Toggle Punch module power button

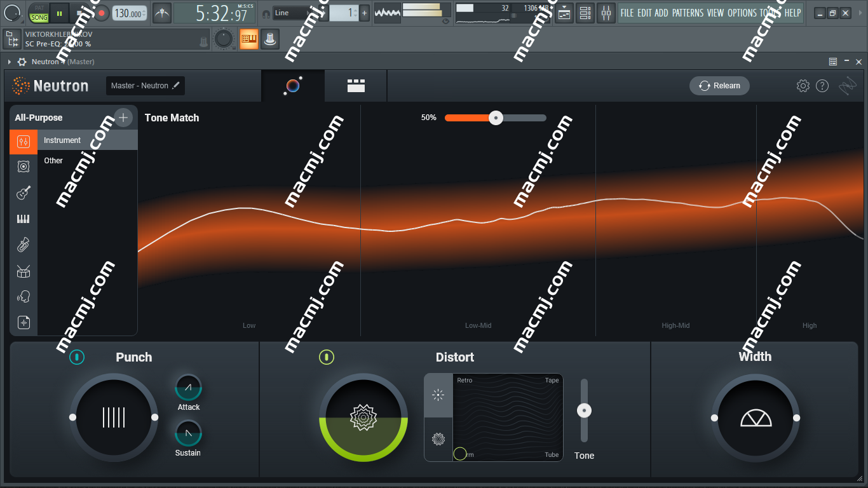pyautogui.click(x=76, y=357)
